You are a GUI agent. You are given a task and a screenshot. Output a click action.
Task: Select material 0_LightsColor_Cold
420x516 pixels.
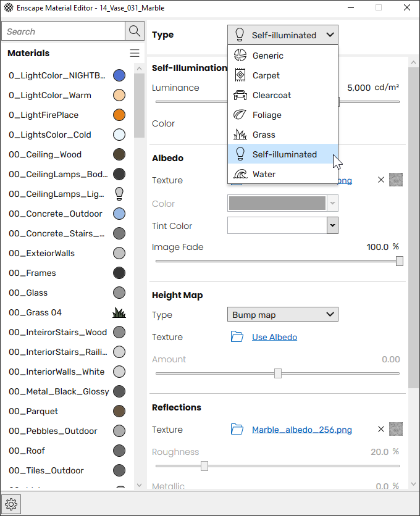[67, 135]
